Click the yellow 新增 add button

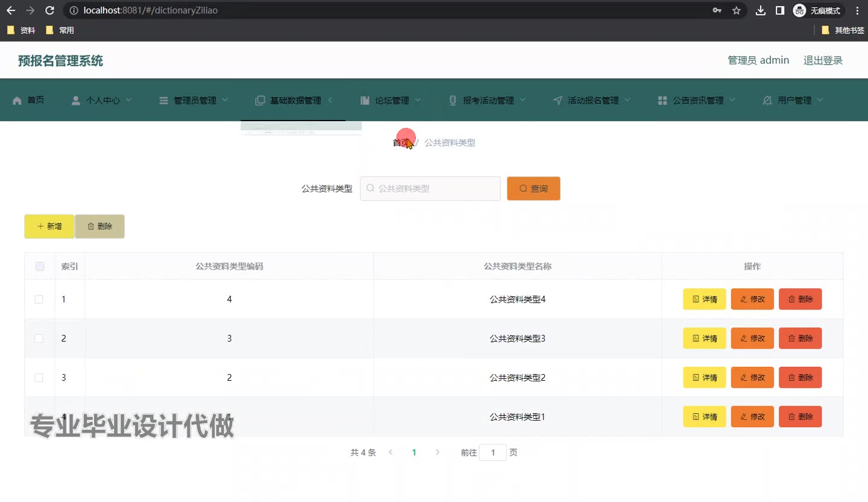click(x=49, y=226)
